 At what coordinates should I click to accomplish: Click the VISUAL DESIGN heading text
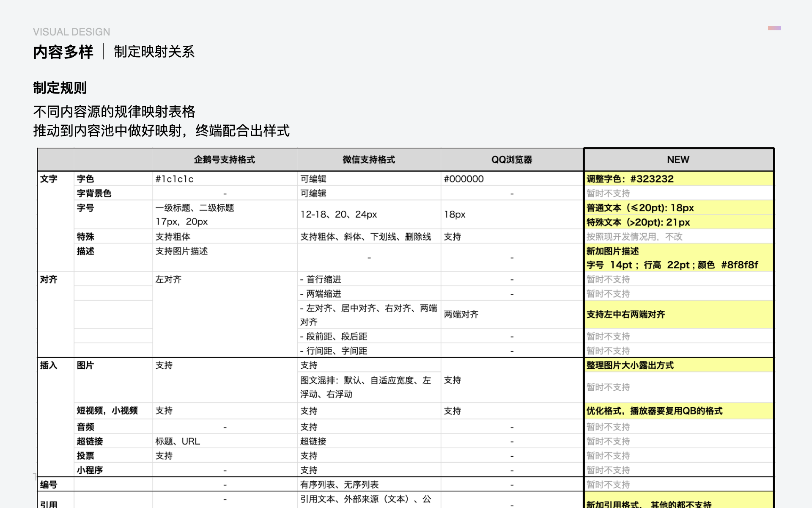[71, 32]
